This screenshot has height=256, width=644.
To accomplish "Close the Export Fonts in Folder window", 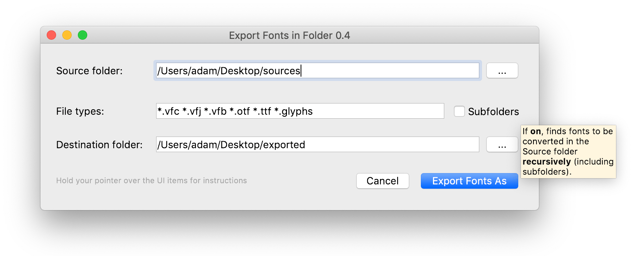I will (x=51, y=35).
